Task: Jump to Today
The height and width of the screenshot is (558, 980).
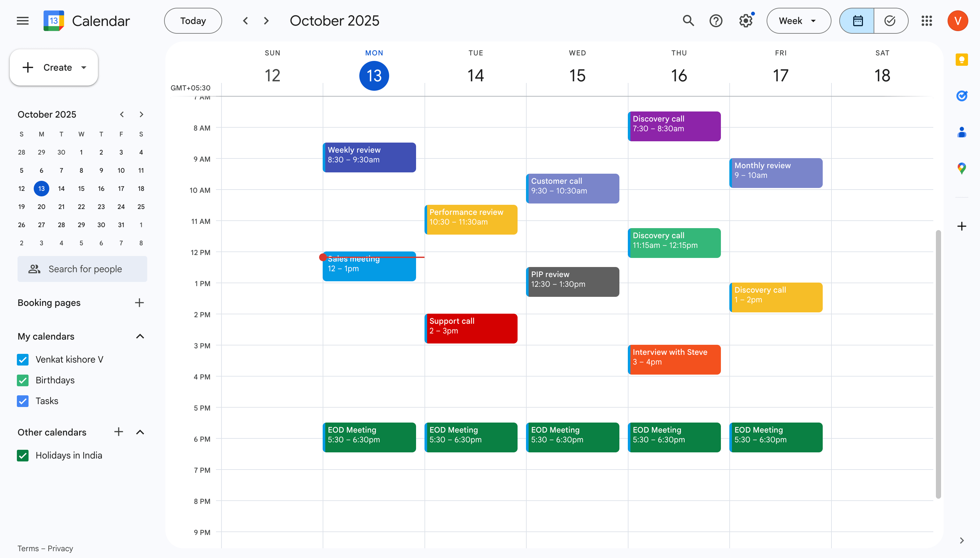Action: point(193,20)
